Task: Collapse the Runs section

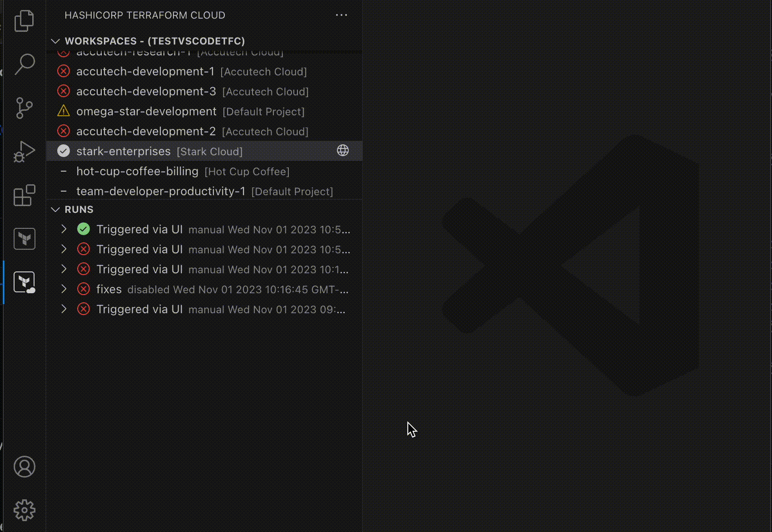Action: tap(55, 209)
